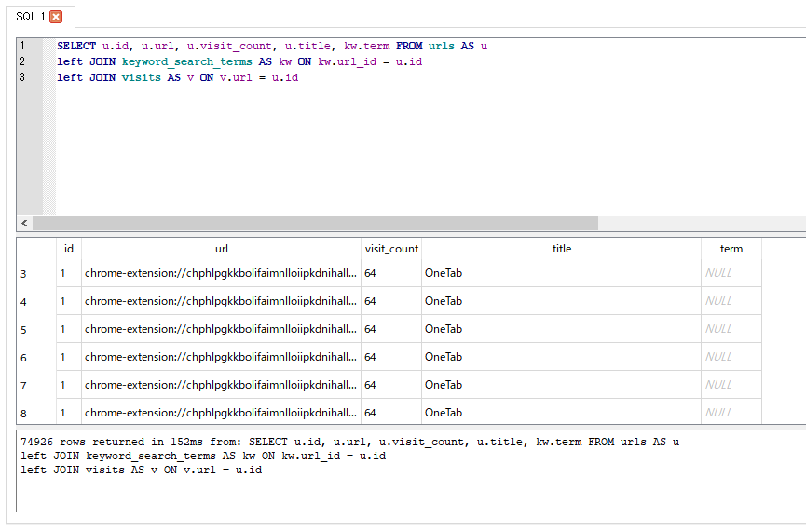Click the 'id' column header
The image size is (806, 532).
tap(69, 249)
